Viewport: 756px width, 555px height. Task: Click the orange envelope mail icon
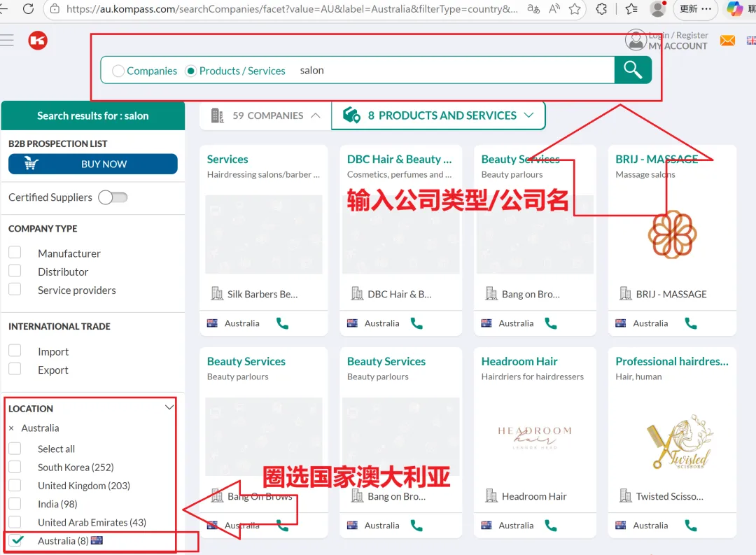(727, 41)
